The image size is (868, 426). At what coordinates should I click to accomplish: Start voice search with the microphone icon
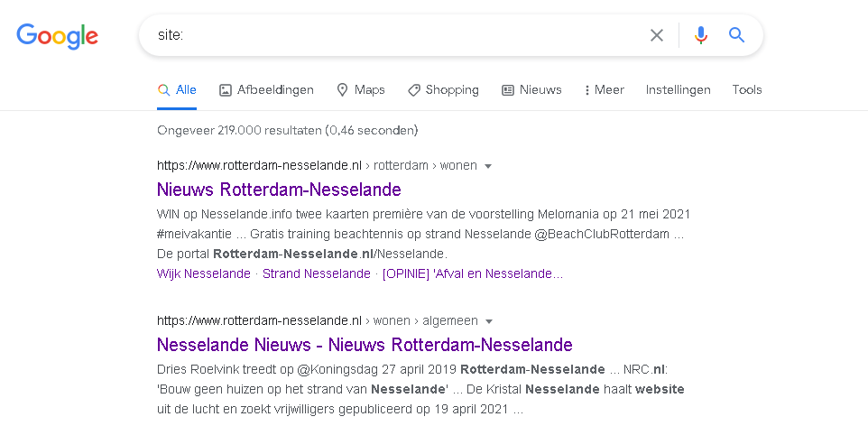point(701,35)
